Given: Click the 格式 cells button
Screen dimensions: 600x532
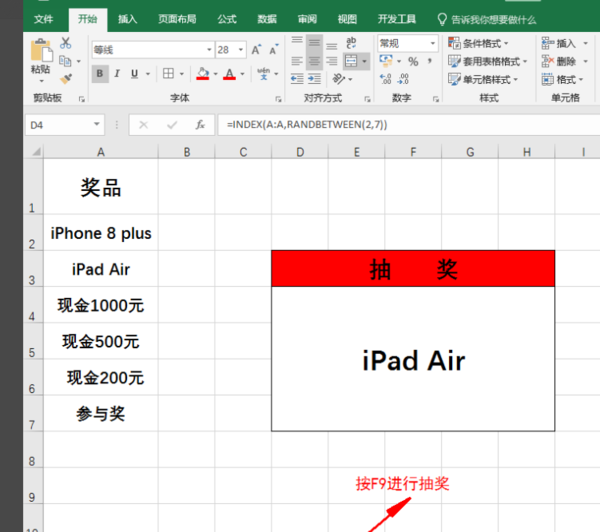Looking at the screenshot, I should (562, 79).
